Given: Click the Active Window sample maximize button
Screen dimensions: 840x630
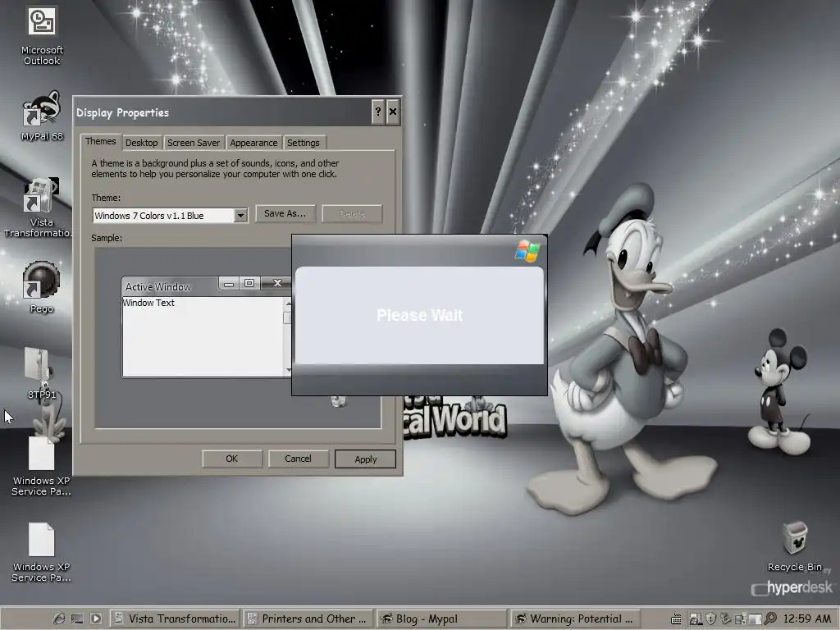Looking at the screenshot, I should point(249,283).
